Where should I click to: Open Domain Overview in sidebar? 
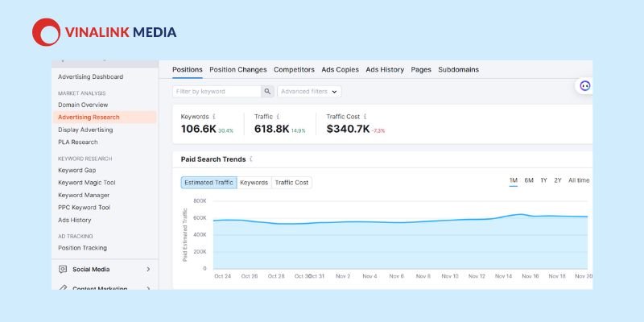(83, 105)
